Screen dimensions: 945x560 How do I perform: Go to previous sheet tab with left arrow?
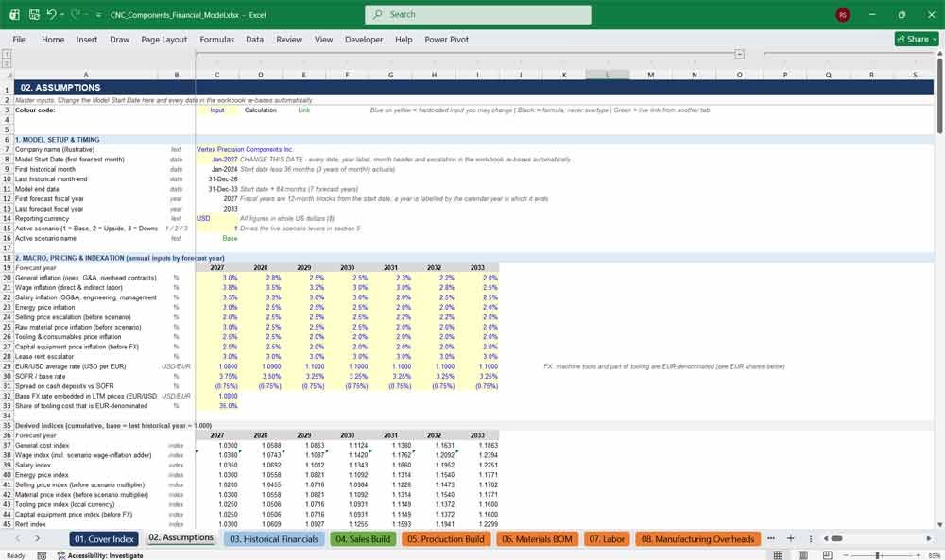18,538
